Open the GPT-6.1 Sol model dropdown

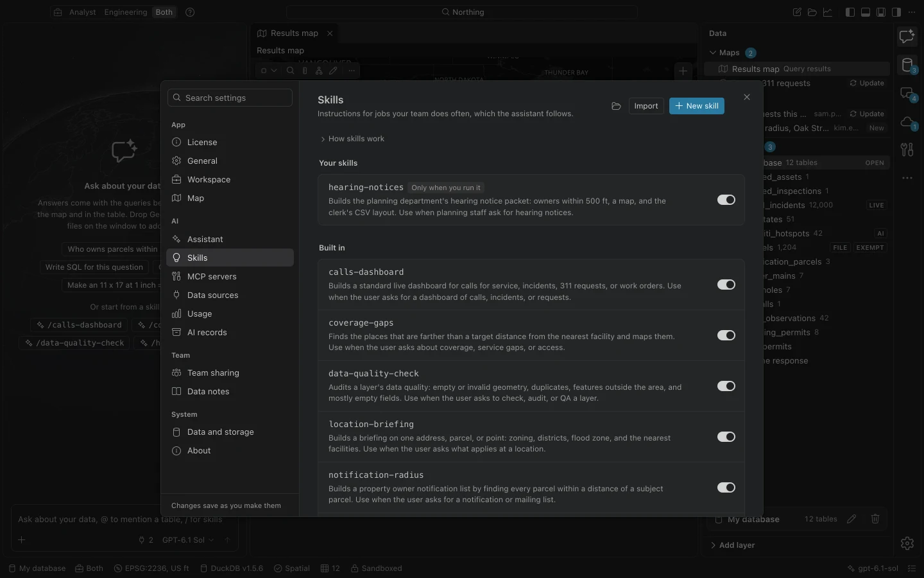pyautogui.click(x=188, y=540)
